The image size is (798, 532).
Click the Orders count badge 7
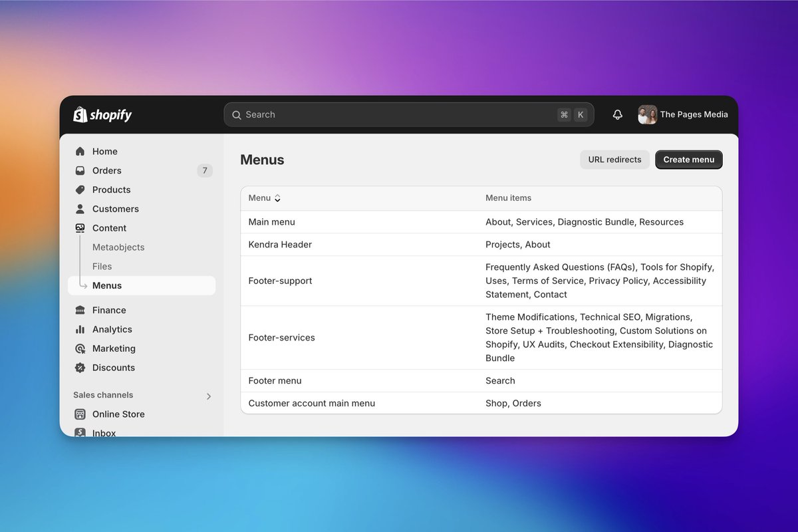[x=205, y=171]
